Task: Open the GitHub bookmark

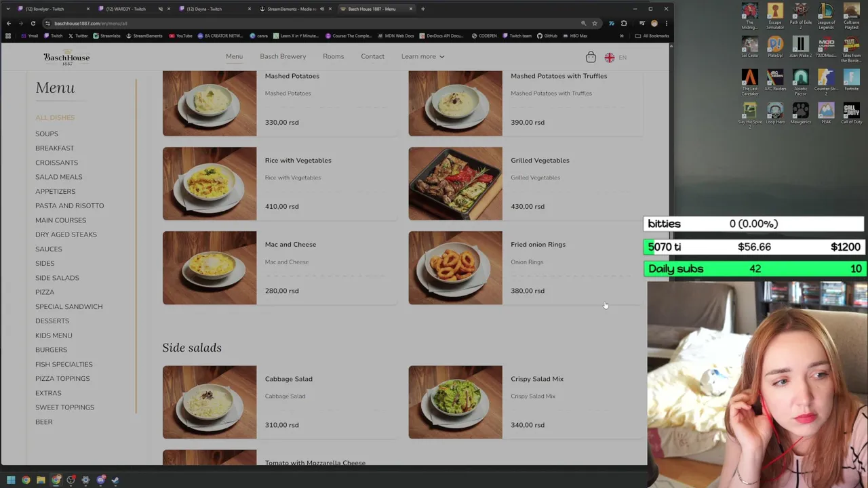Action: tap(547, 36)
